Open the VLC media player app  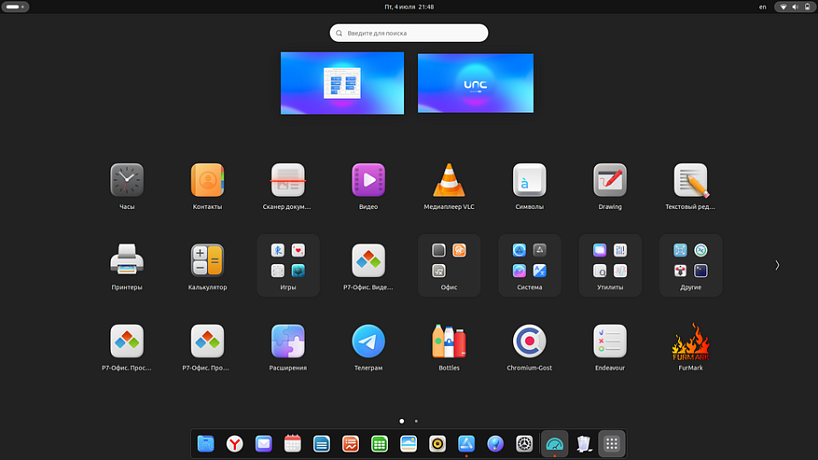(449, 181)
